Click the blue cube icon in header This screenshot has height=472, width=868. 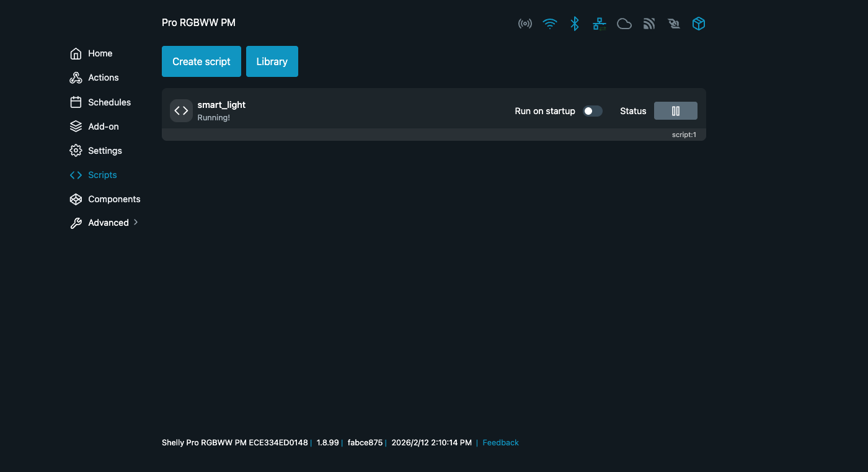click(x=699, y=24)
